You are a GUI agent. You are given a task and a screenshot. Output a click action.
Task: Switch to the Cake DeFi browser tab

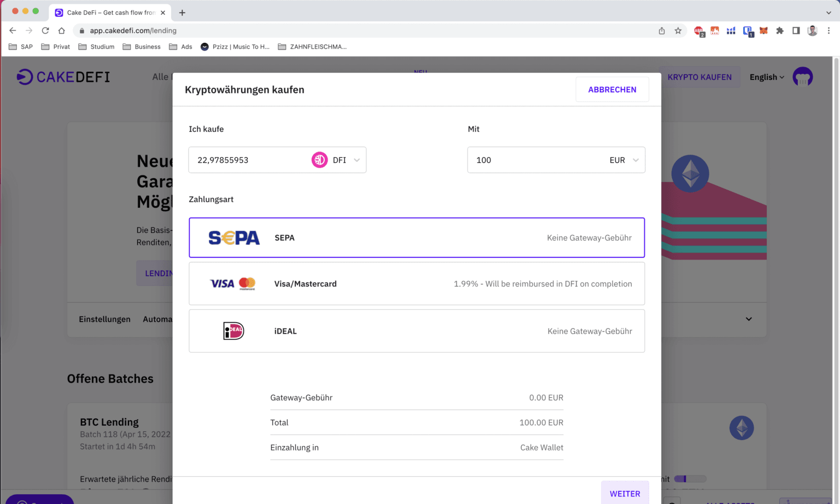point(109,12)
